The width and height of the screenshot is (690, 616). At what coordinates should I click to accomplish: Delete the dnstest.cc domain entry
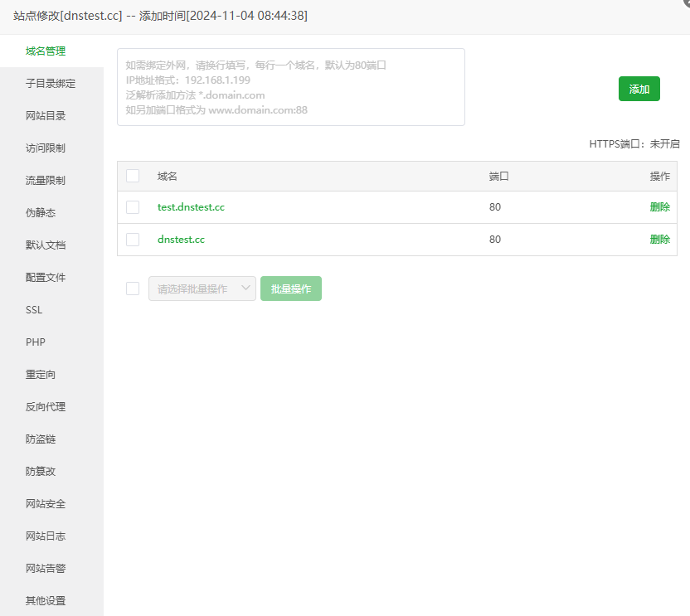(x=659, y=240)
